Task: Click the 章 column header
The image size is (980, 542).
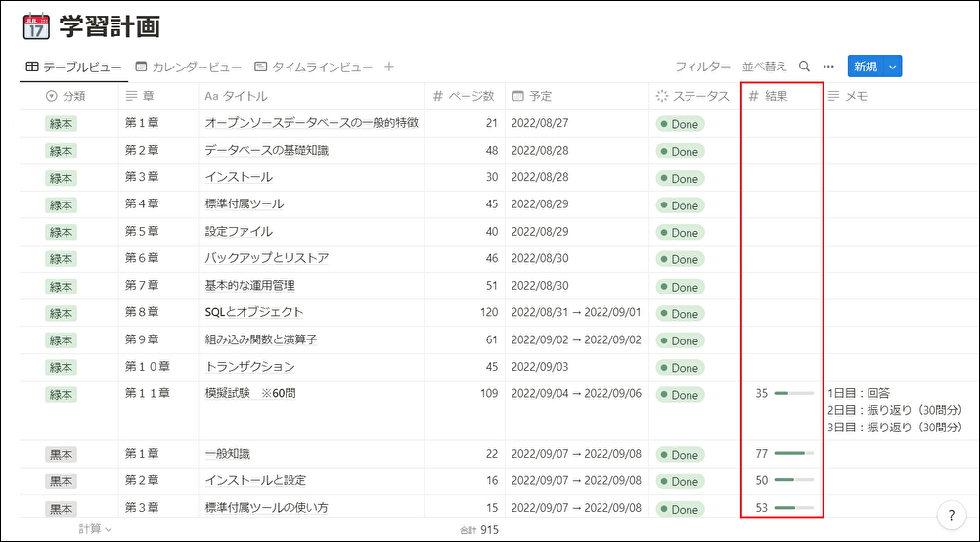Action: tap(140, 96)
